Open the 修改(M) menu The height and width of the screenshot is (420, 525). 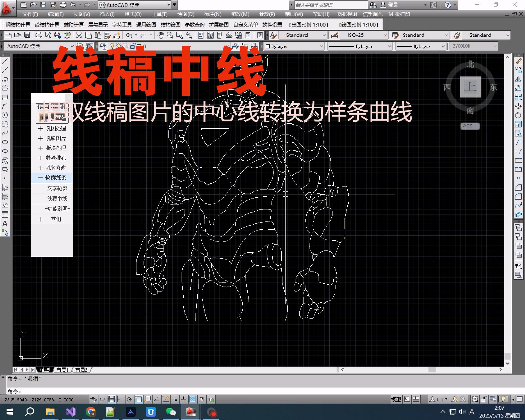pyautogui.click(x=240, y=14)
